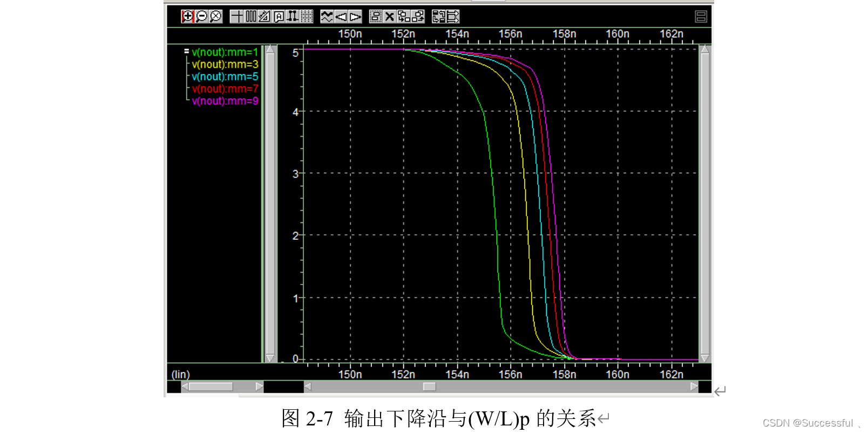Click the zoom-to-fit magnifier icon
Viewport: 868px width, 433px height.
tap(215, 17)
